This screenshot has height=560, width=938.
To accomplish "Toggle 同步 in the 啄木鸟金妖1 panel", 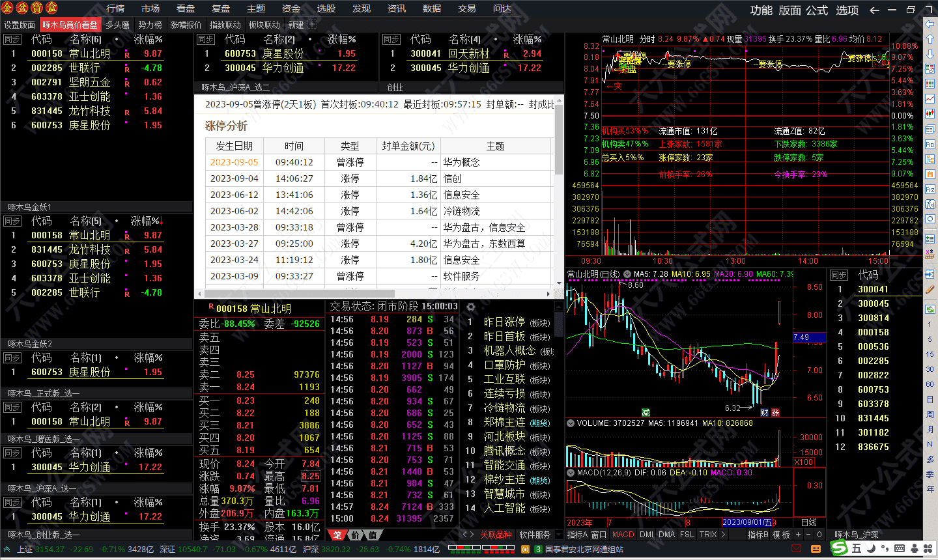I will [x=11, y=221].
